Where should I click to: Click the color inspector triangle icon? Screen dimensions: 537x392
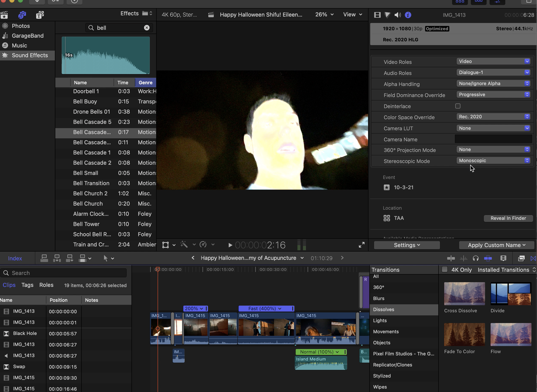387,15
